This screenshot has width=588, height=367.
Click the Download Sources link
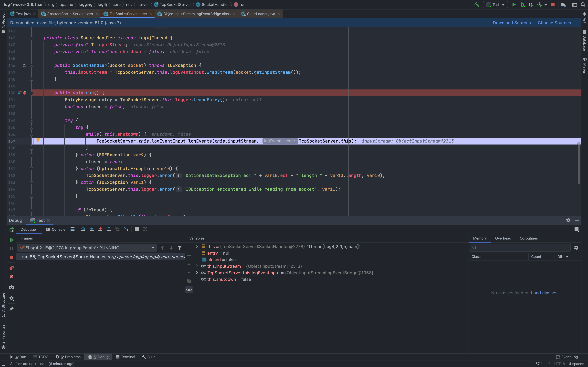coord(511,23)
